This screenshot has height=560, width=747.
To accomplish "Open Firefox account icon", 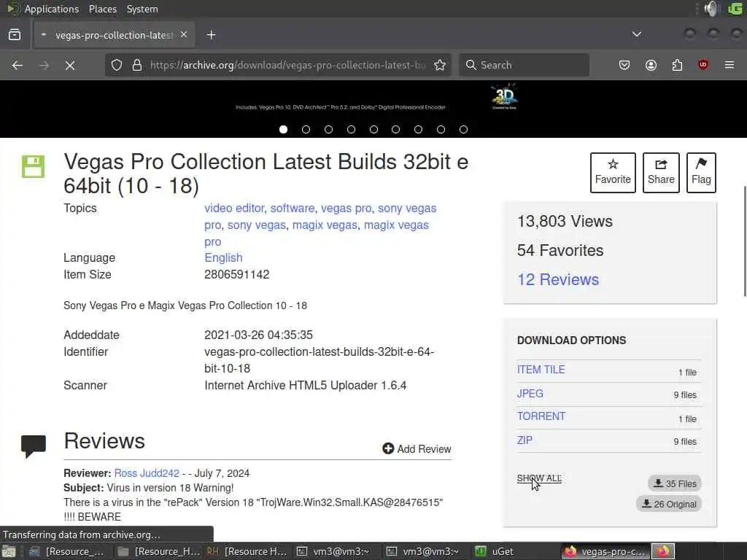I will click(x=651, y=65).
